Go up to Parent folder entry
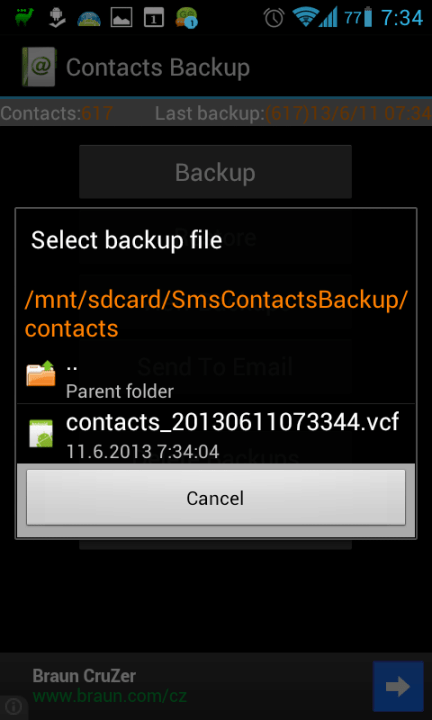Viewport: 432px width, 720px height. click(x=216, y=377)
